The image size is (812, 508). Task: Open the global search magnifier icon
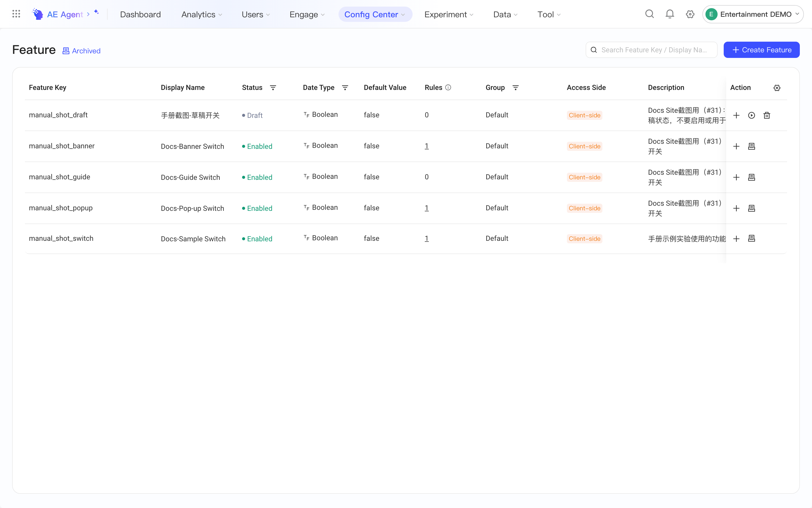[x=650, y=14]
